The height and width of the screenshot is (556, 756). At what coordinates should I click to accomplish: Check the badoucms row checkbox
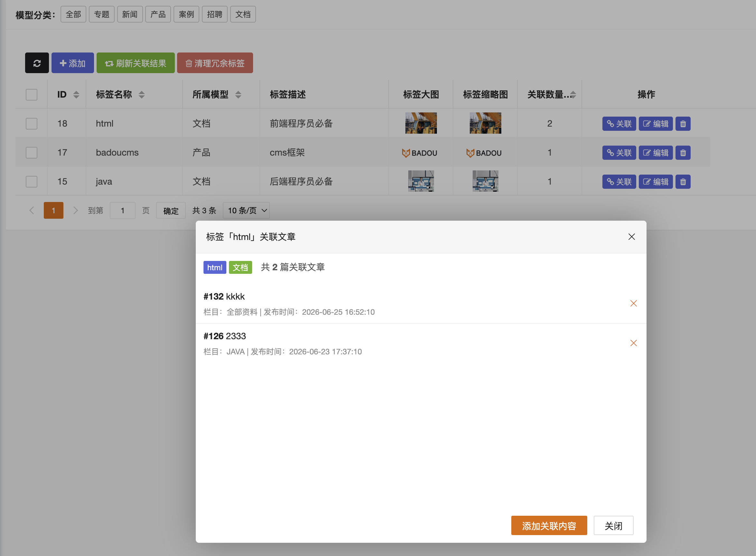point(32,152)
